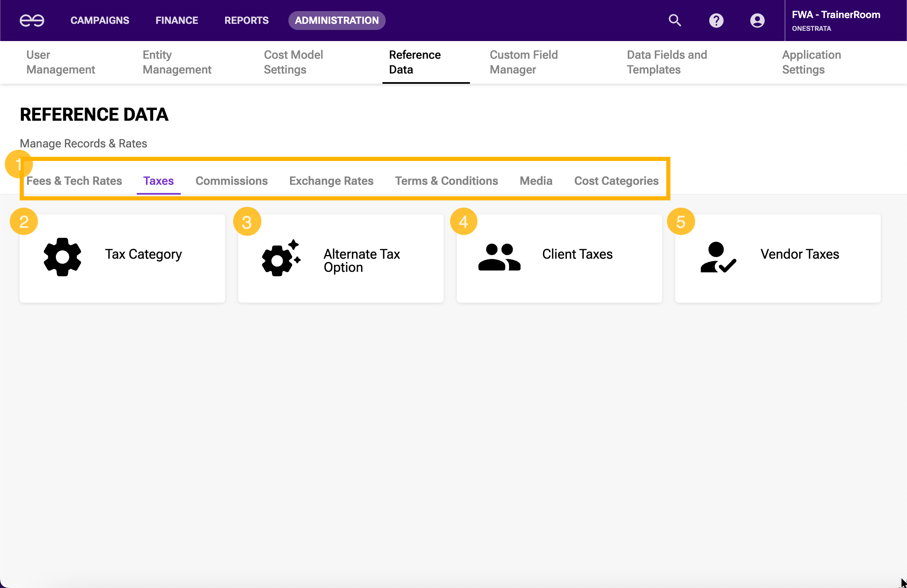This screenshot has height=588, width=907.
Task: Select the Cost Categories tab
Action: pyautogui.click(x=616, y=181)
